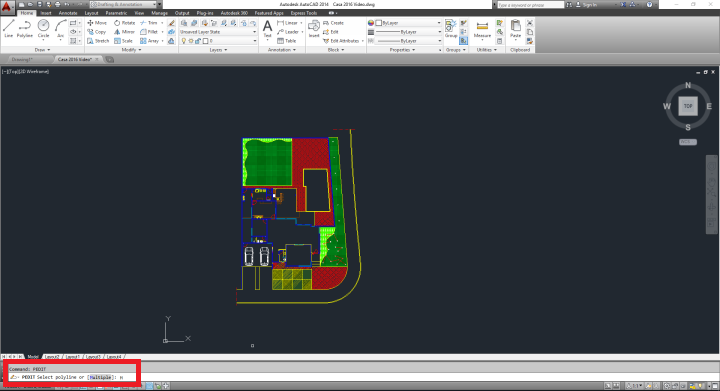Click the object color wheel swatch

click(x=371, y=22)
